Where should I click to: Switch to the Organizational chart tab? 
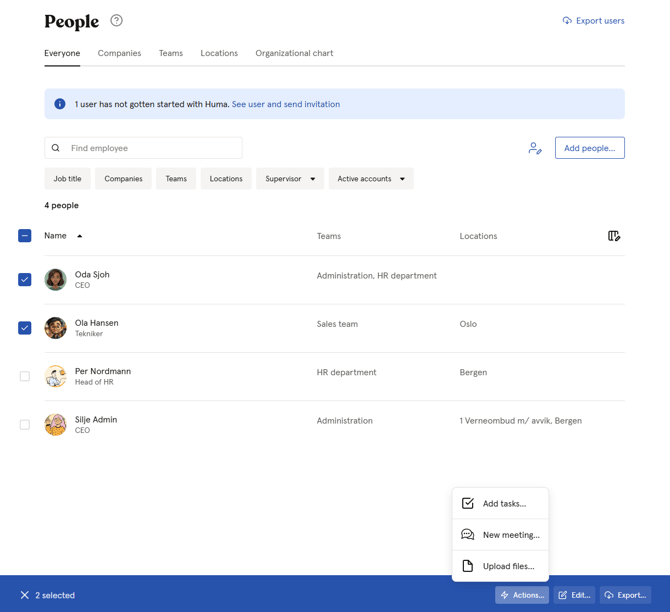pyautogui.click(x=294, y=53)
